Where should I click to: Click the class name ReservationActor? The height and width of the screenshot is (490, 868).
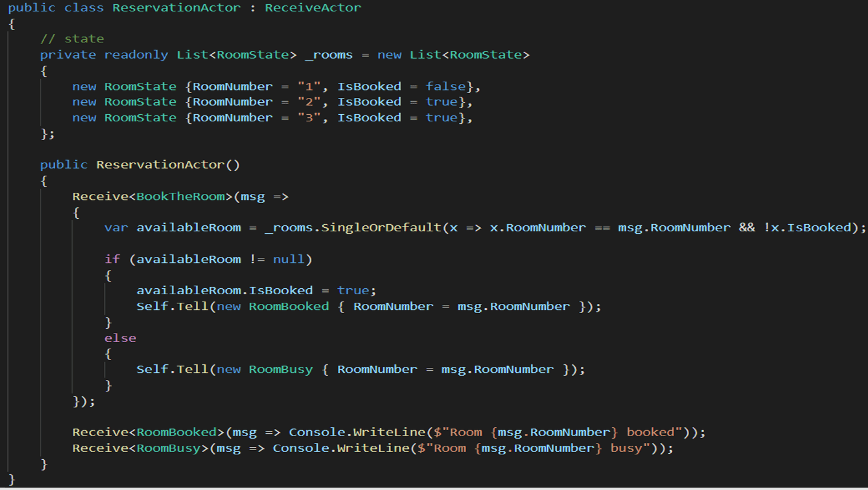(175, 8)
